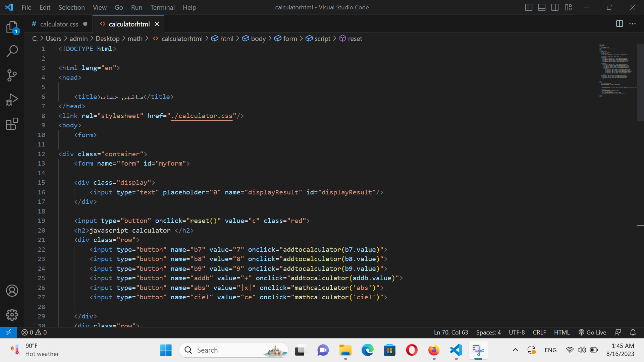
Task: Open the calculatorhtml file breadcrumb
Action: (x=178, y=39)
